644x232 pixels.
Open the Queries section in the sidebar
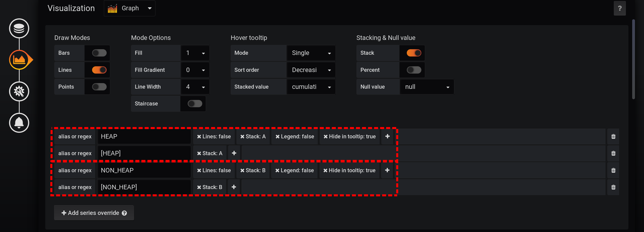click(19, 28)
